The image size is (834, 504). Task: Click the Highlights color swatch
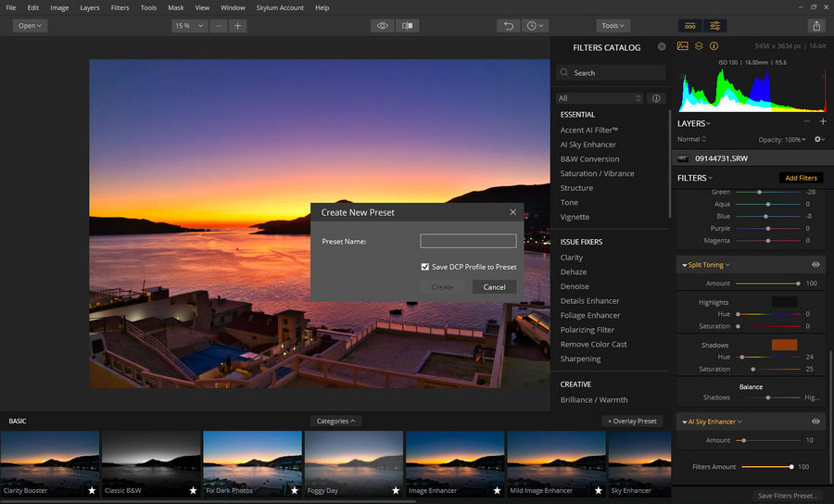[x=784, y=302]
